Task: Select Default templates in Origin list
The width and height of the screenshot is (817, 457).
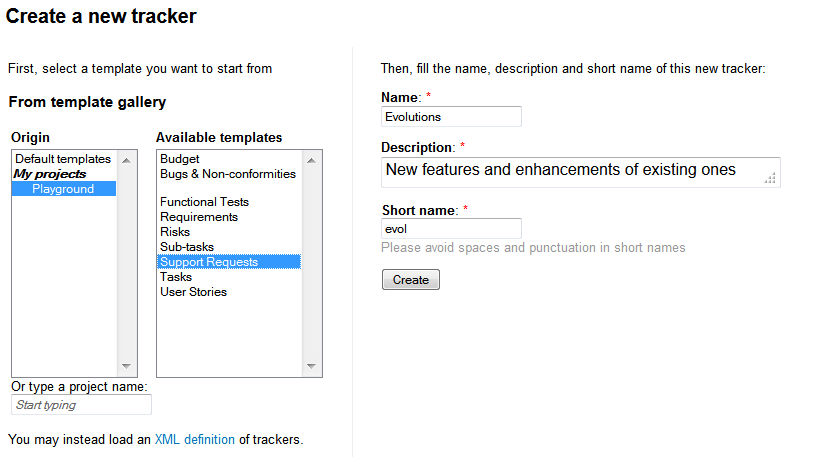Action: click(x=64, y=159)
